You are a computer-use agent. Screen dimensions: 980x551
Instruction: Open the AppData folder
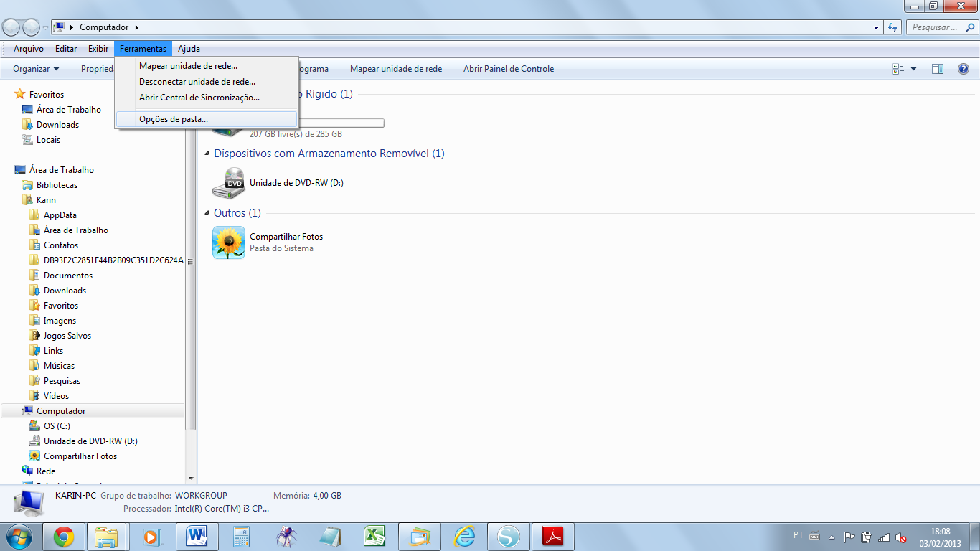(60, 215)
